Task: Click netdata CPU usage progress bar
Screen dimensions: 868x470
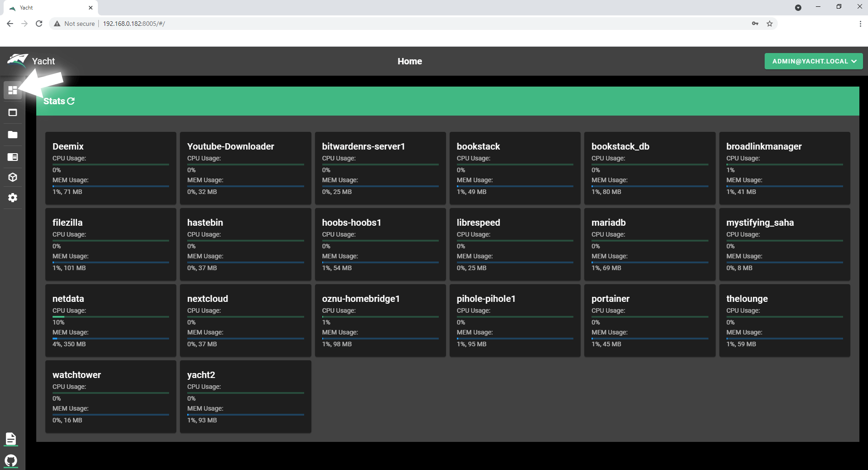Action: [x=111, y=317]
